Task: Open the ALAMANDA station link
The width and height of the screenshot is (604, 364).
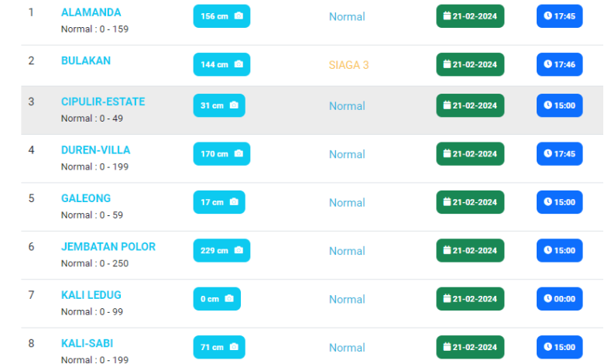Action: (91, 12)
